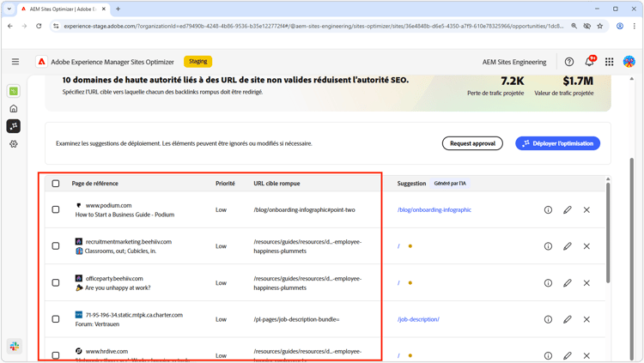
Task: Show info for charter.com Forum row
Action: [548, 319]
